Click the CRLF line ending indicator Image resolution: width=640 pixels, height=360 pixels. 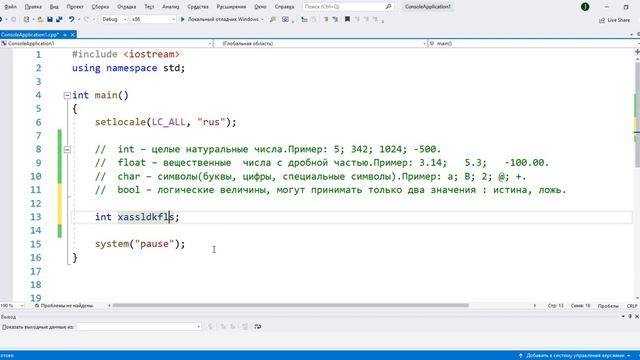pyautogui.click(x=632, y=306)
